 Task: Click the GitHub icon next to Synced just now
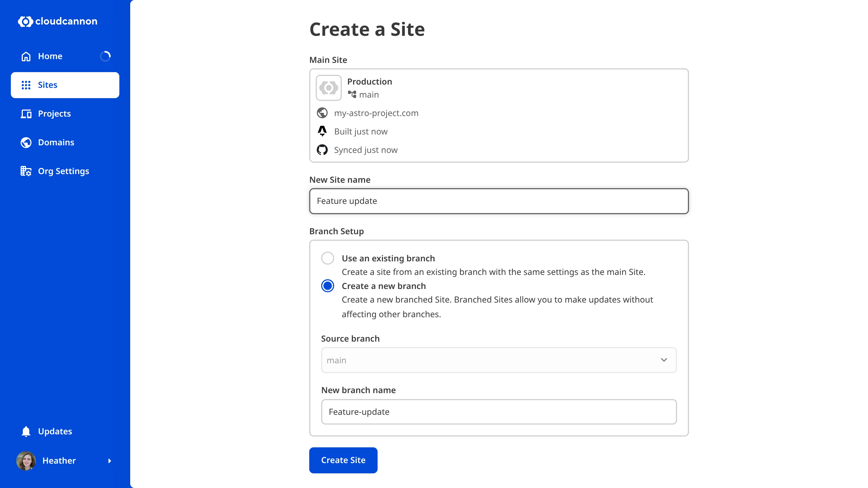[x=322, y=150]
